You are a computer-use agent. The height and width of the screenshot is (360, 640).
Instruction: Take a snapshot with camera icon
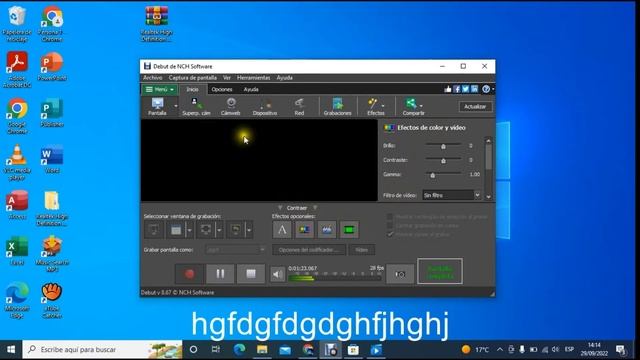click(x=400, y=274)
